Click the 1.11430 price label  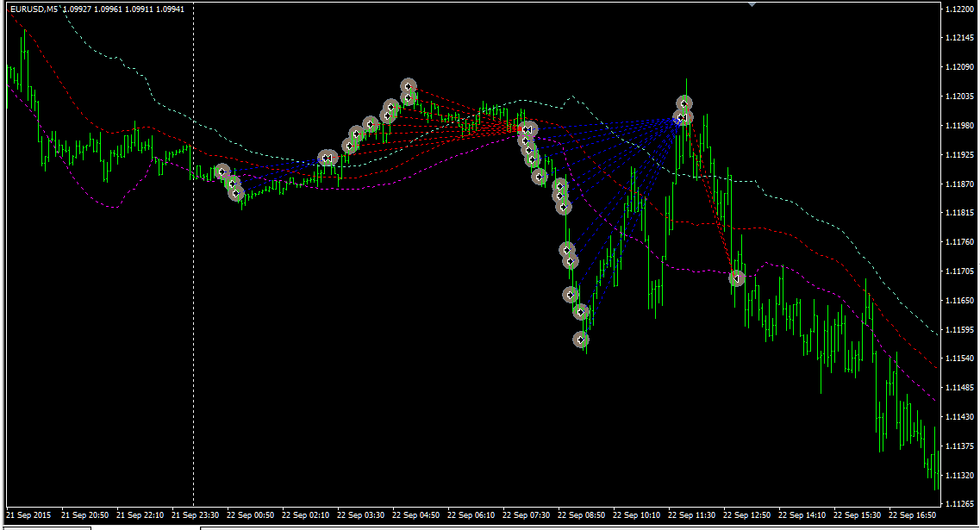pos(959,417)
